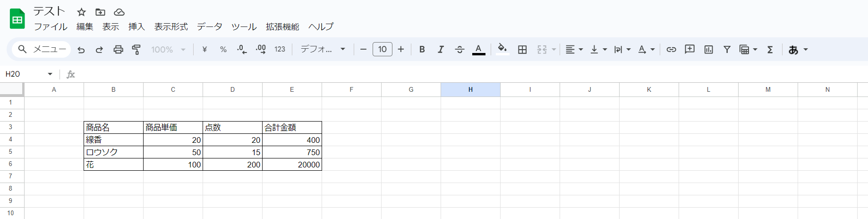The image size is (868, 219).
Task: Open the データ menu
Action: point(210,27)
